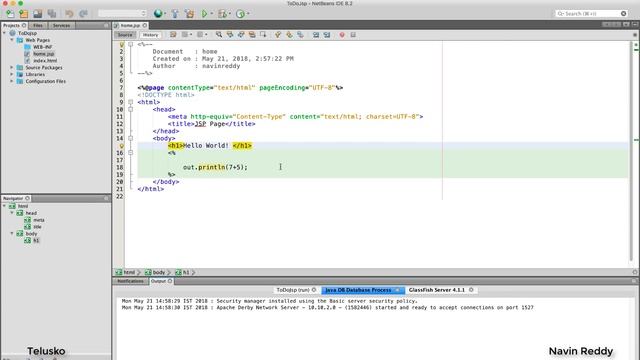Collapse code fold at html line 9
Screen dimensions: 640x360
click(x=131, y=102)
